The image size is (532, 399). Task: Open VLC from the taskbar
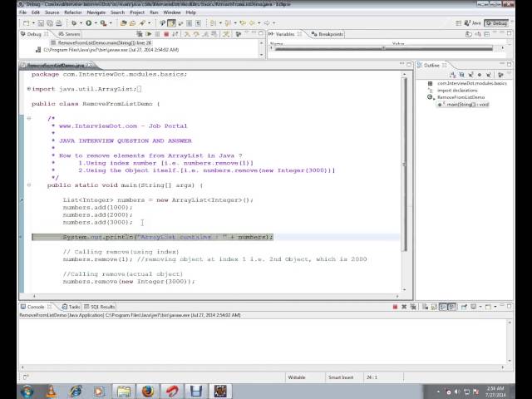tap(52, 392)
